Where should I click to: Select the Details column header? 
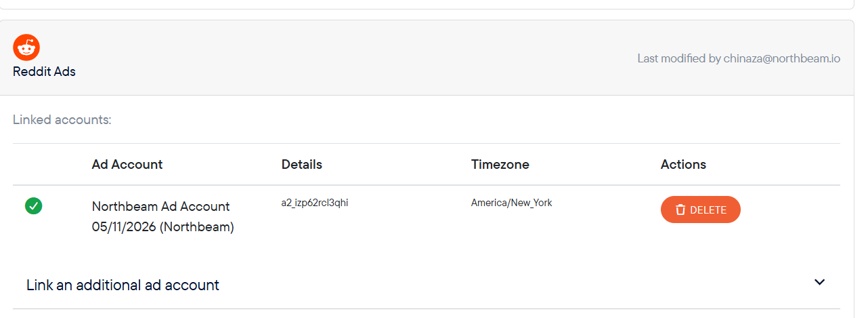302,164
